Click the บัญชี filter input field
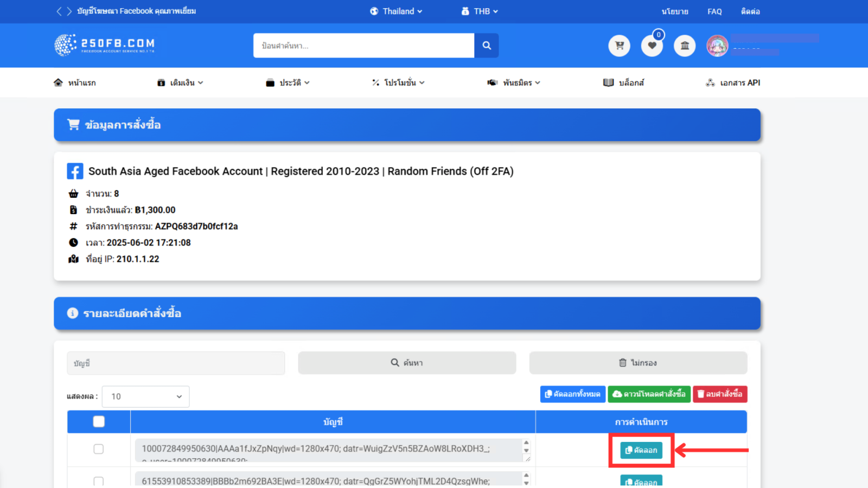This screenshot has width=868, height=488. (x=176, y=363)
